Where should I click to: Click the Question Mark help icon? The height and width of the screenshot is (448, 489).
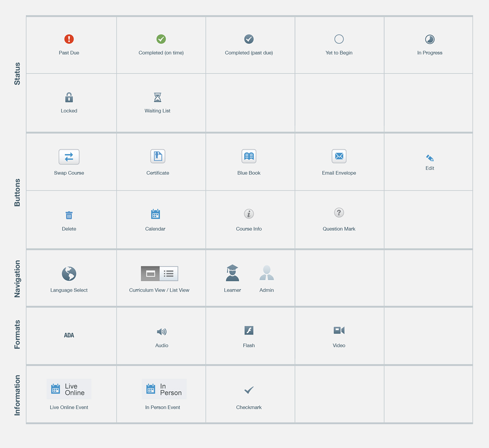point(339,213)
